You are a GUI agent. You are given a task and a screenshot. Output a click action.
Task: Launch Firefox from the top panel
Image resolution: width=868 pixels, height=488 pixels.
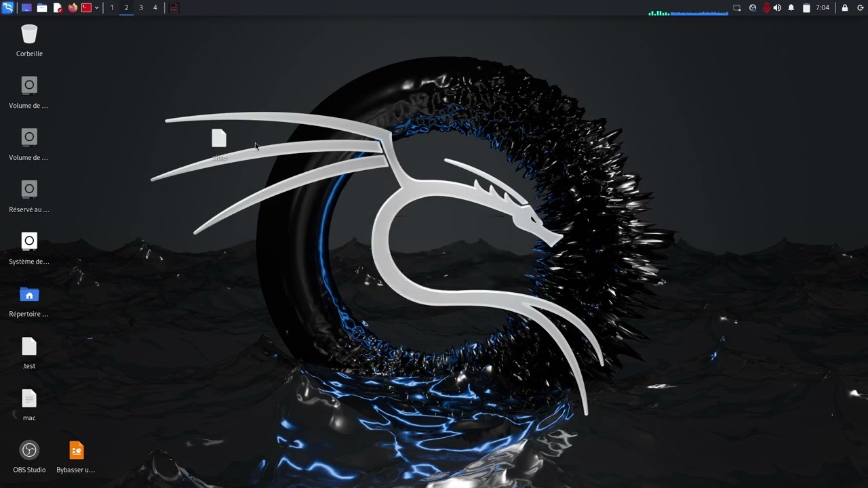(x=73, y=8)
